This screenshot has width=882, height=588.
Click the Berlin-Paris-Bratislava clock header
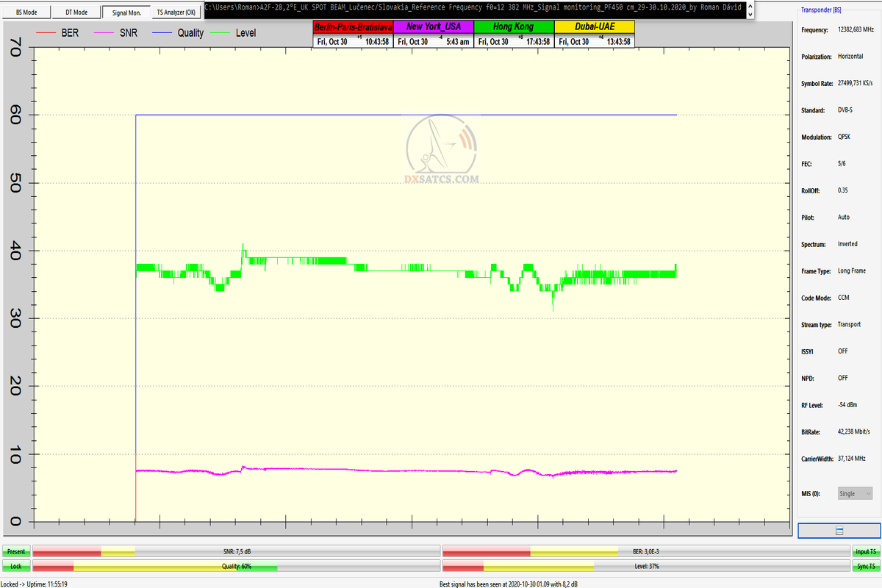353,26
